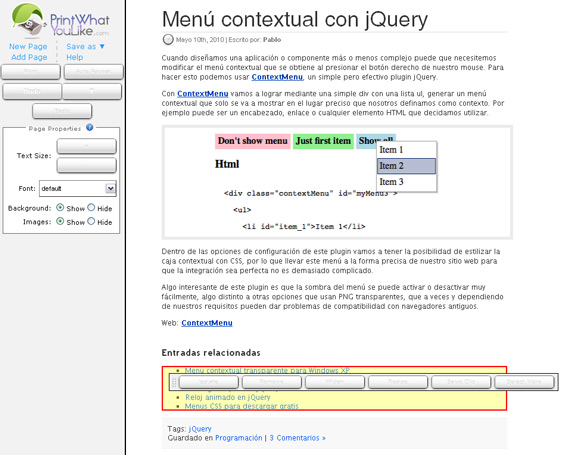Screen dimensions: 570x455
Task: Grab the floating toolbar drag handle
Action: click(x=174, y=382)
